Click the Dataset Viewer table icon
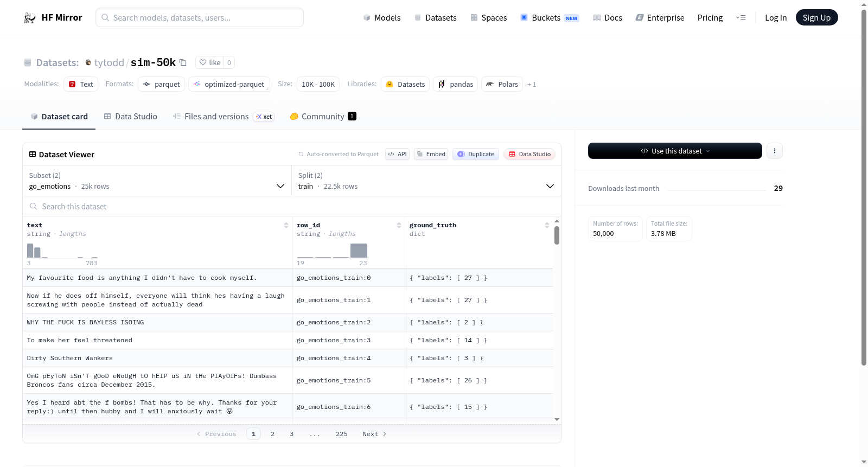 point(33,154)
